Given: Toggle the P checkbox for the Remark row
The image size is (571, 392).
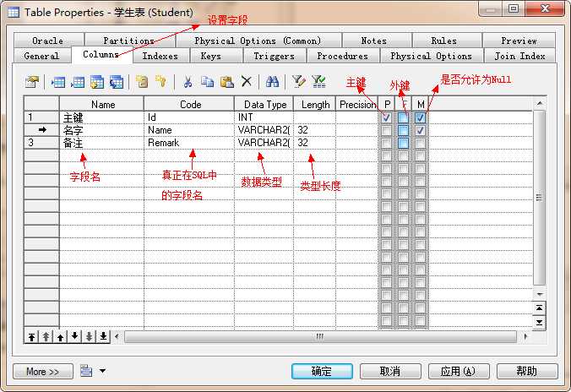Looking at the screenshot, I should click(x=386, y=143).
